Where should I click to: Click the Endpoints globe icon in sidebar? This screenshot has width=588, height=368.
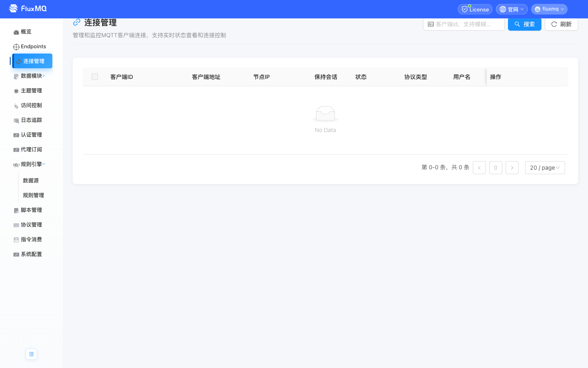point(16,47)
